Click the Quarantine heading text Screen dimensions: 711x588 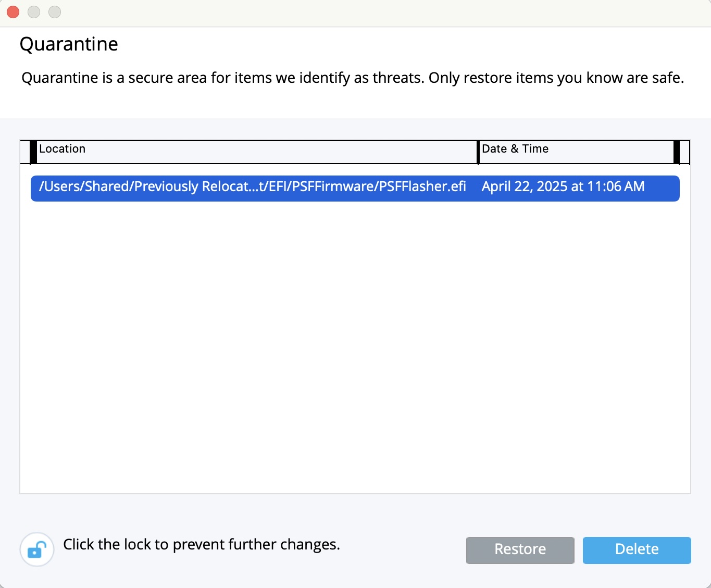[x=69, y=44]
